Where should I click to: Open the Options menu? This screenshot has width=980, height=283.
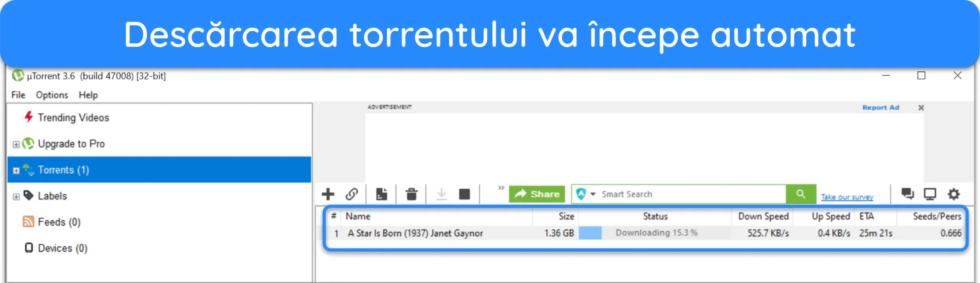(52, 95)
